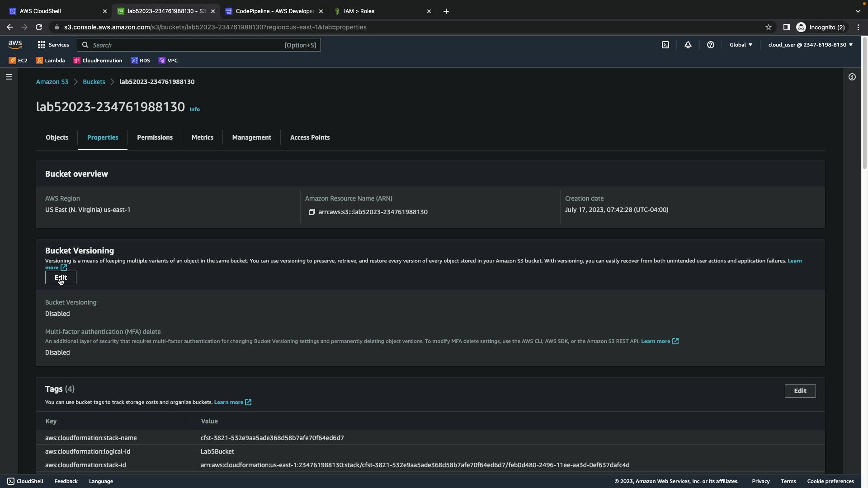Open the Services grid menu
868x488 pixels.
click(53, 45)
